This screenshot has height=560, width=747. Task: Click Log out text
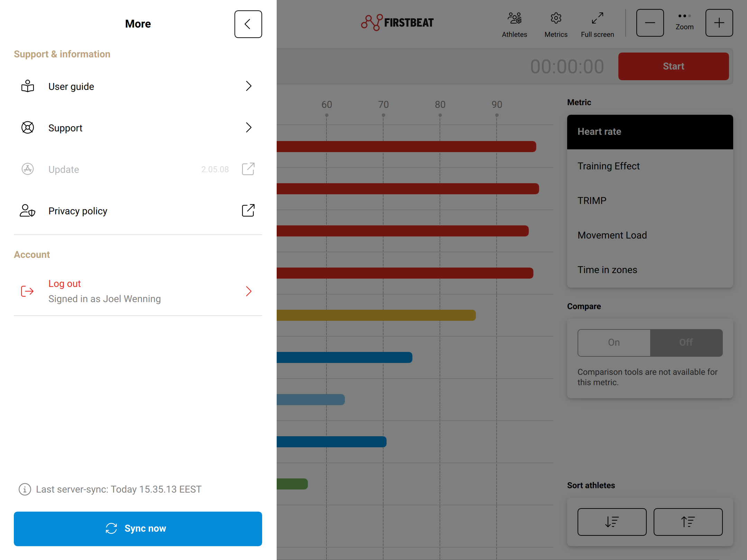(x=64, y=284)
